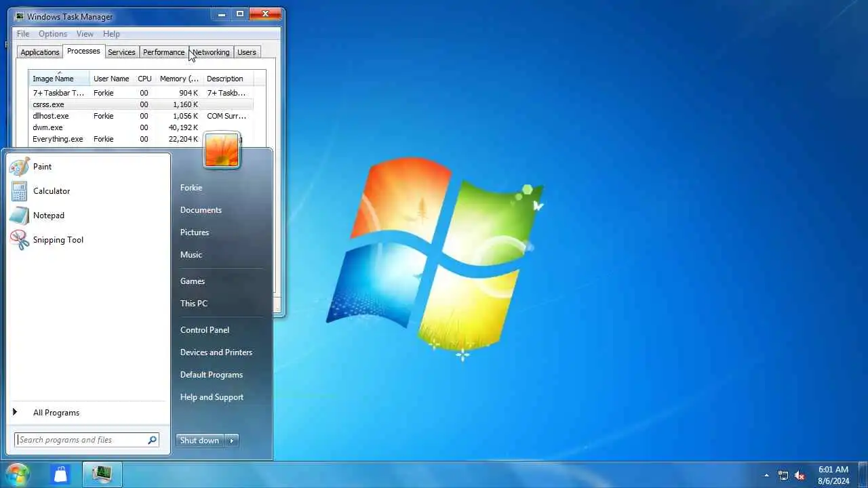Switch to the Services tab
Viewport: 868px width, 488px height.
[x=121, y=52]
